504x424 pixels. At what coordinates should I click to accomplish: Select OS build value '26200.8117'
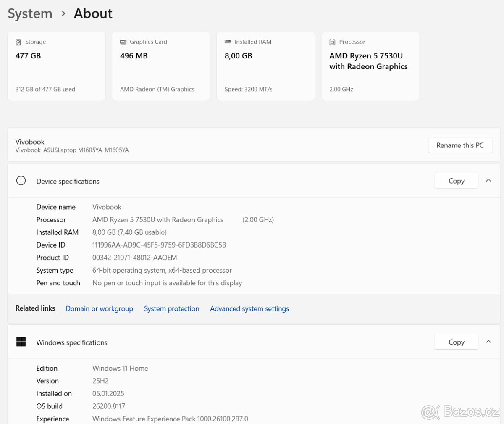click(109, 406)
